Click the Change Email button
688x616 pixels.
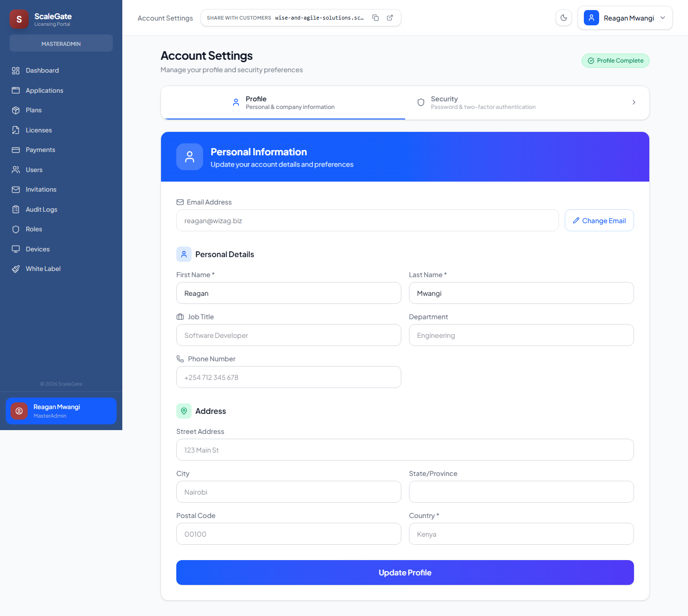pyautogui.click(x=599, y=220)
